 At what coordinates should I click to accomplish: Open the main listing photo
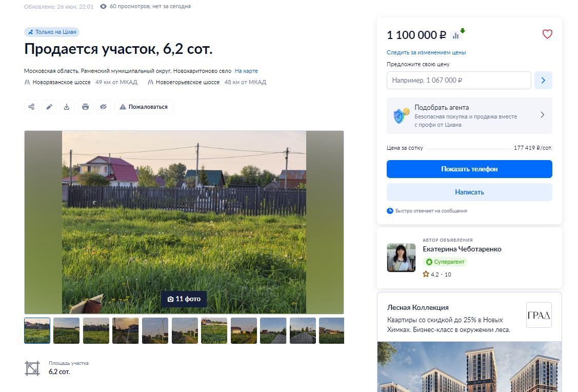(x=184, y=222)
